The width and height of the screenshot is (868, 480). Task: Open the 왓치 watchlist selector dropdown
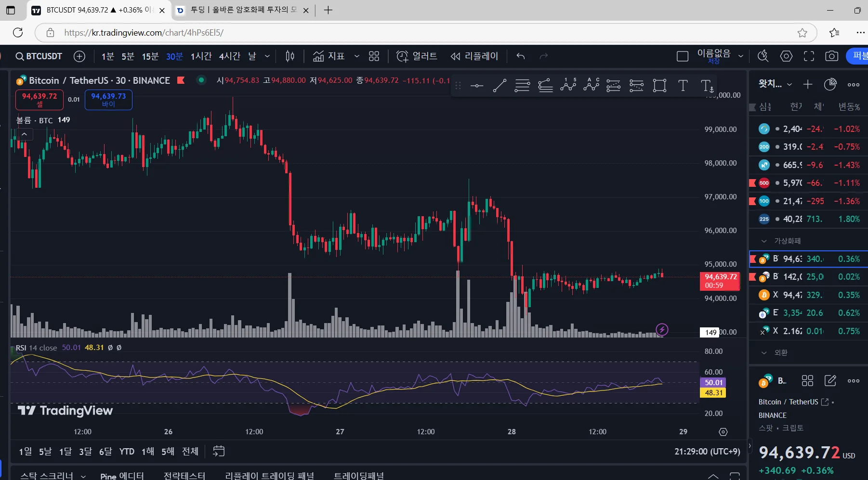tap(775, 84)
